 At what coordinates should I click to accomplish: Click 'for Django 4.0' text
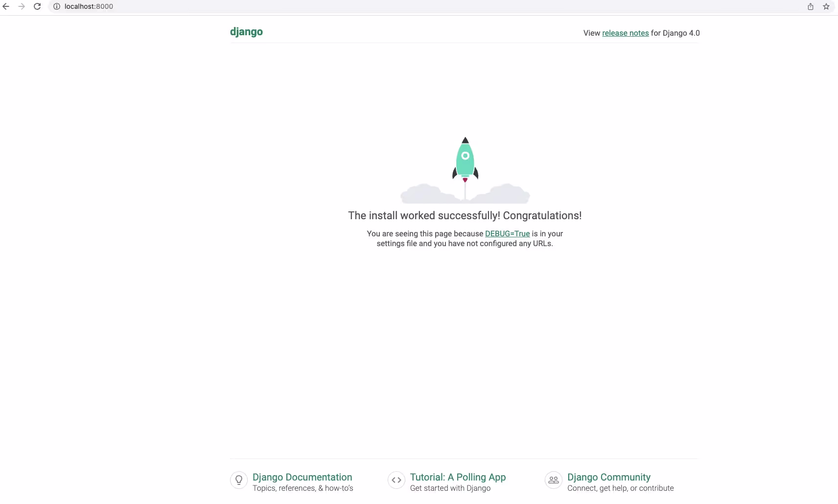coord(675,33)
